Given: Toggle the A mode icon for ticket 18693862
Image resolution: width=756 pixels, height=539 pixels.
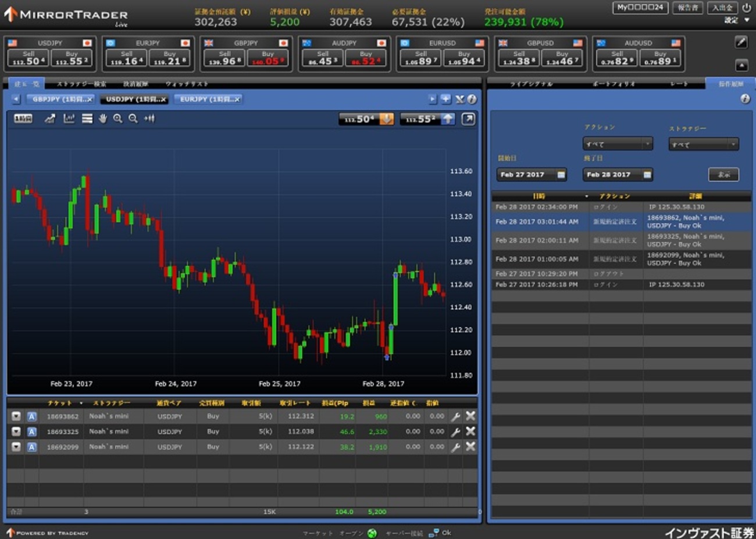Looking at the screenshot, I should tap(32, 416).
